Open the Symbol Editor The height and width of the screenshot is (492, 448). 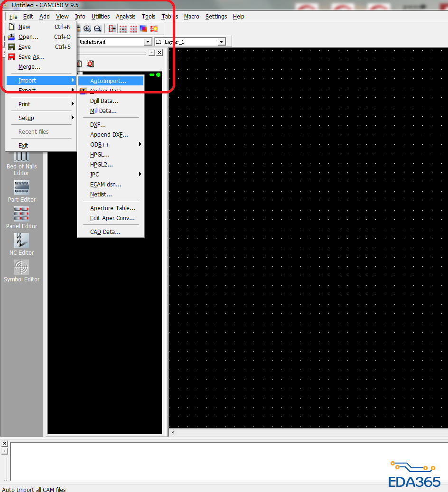click(x=22, y=271)
